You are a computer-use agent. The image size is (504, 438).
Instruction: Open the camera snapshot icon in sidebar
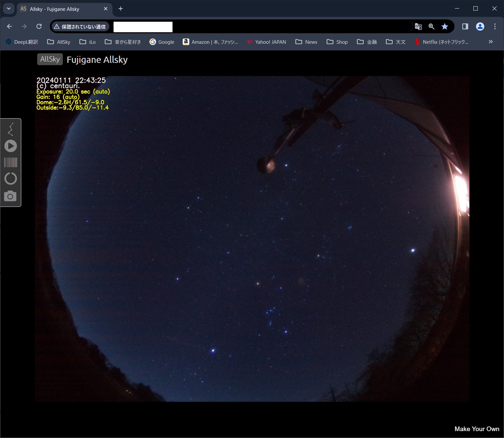coord(10,196)
